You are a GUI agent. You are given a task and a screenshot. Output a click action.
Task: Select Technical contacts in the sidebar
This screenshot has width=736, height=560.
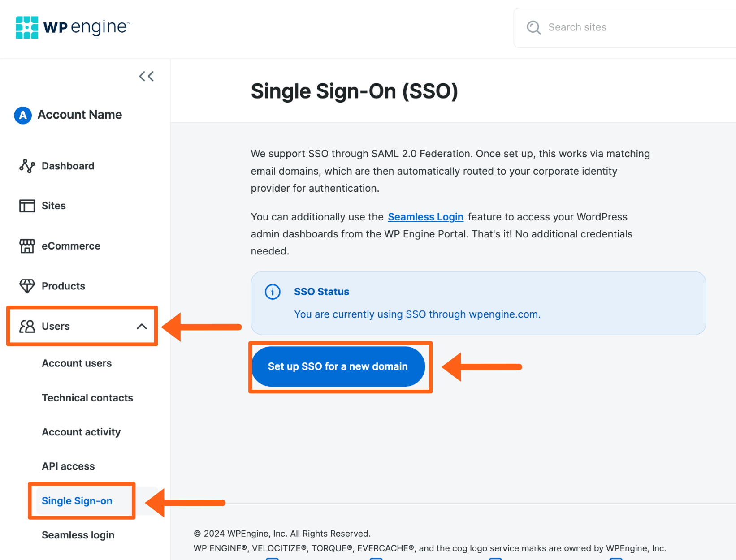tap(87, 397)
